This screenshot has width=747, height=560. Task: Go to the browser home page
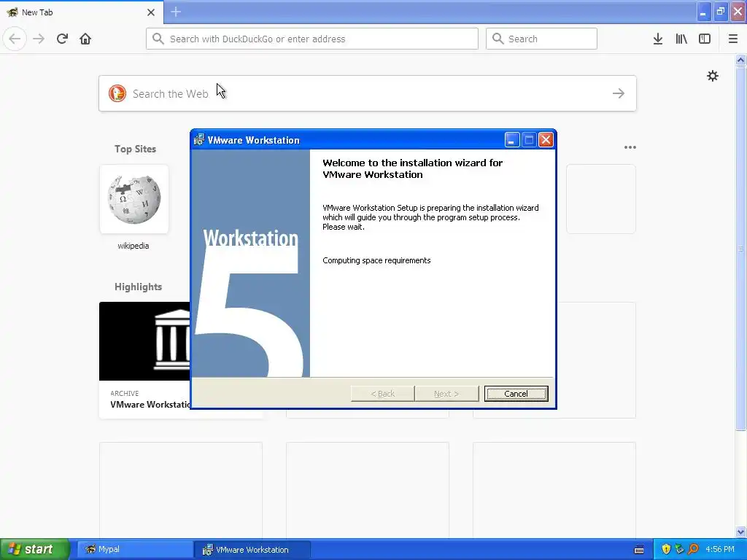click(x=85, y=39)
